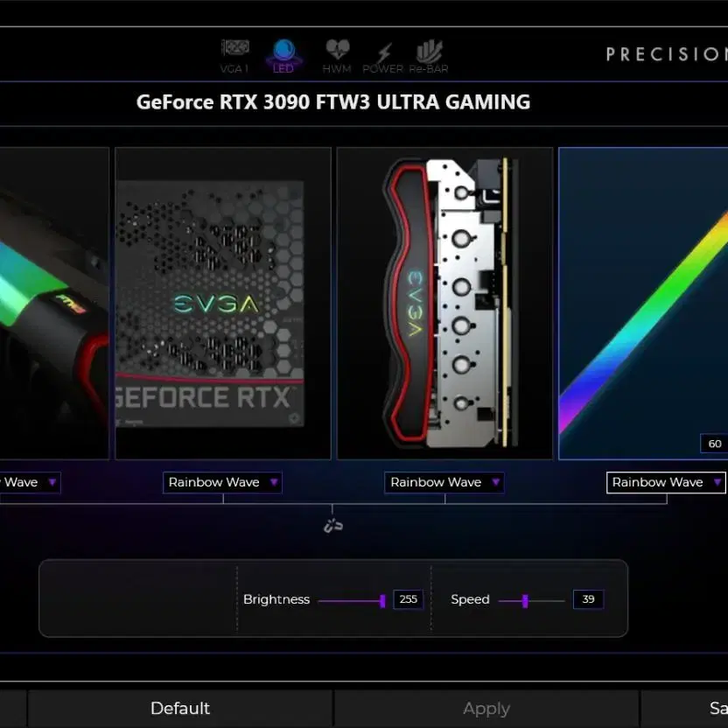Select the LED tab icon
Image resolution: width=728 pixels, height=728 pixels.
[x=283, y=56]
